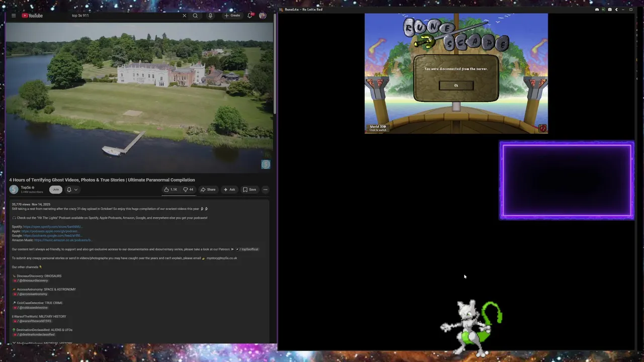Click Ok on the disconnected dialog
644x362 pixels.
456,85
